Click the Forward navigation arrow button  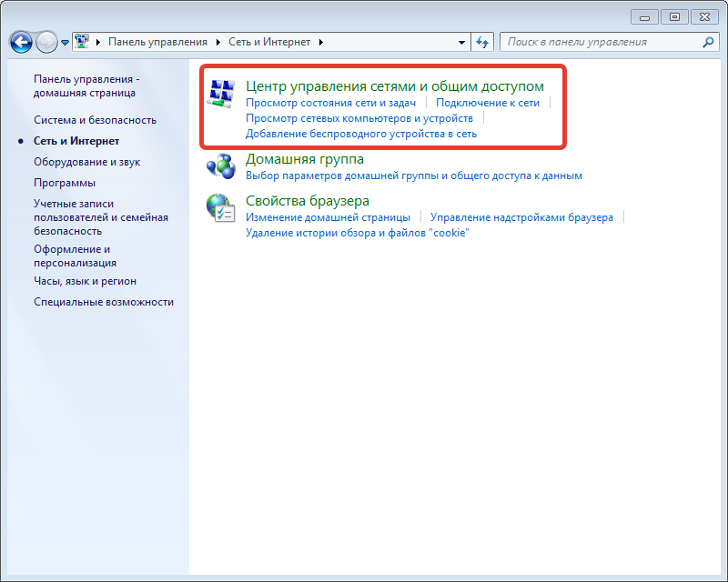click(x=45, y=42)
